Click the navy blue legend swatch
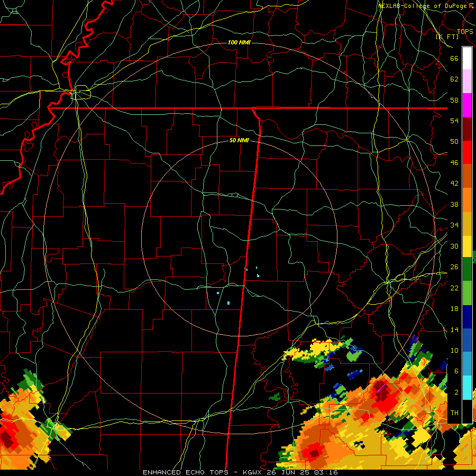476x476 pixels. pyautogui.click(x=467, y=317)
